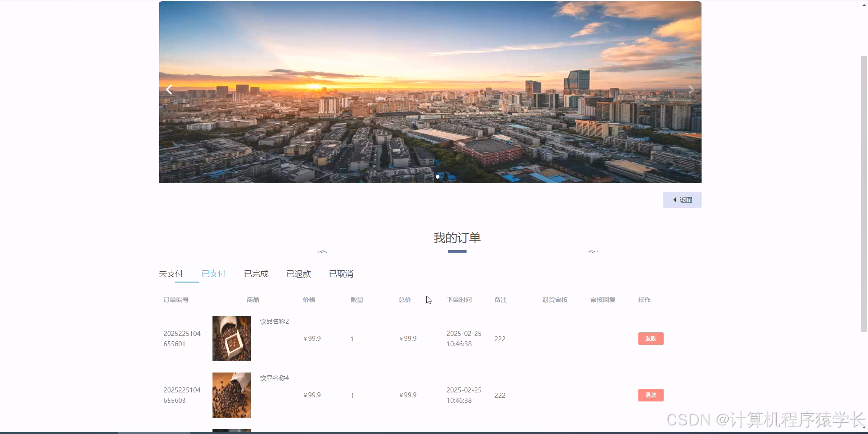Open the 已取消 orders tab
This screenshot has width=868, height=434.
click(341, 274)
